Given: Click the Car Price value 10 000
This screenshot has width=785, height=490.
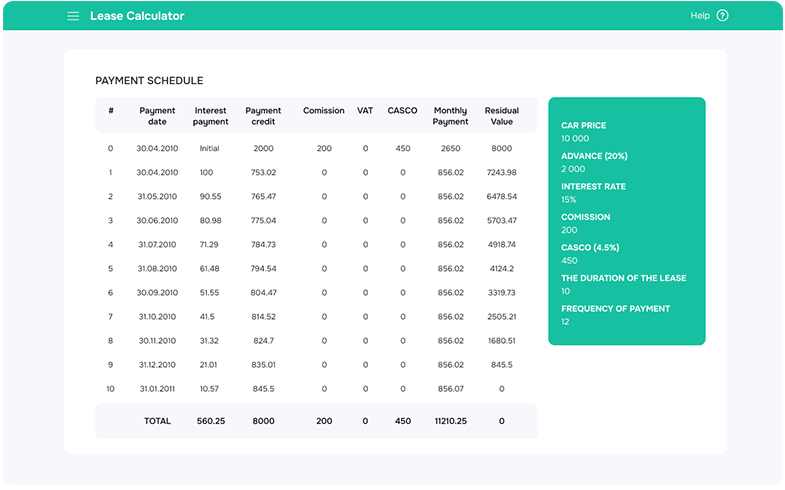Looking at the screenshot, I should point(576,138).
